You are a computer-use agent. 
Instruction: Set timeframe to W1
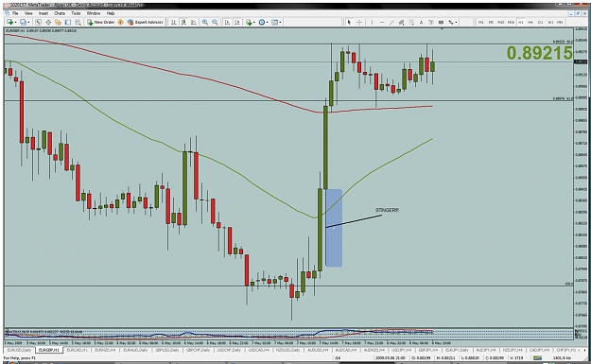(x=550, y=23)
